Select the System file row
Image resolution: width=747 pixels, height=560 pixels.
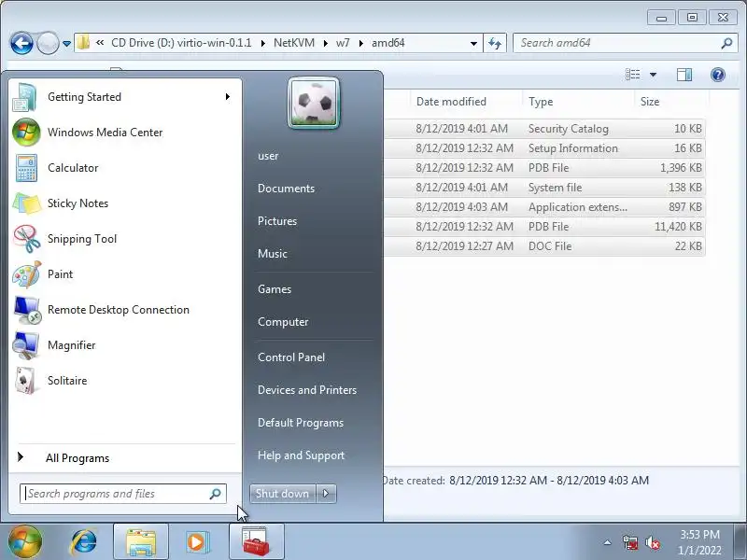coord(544,188)
